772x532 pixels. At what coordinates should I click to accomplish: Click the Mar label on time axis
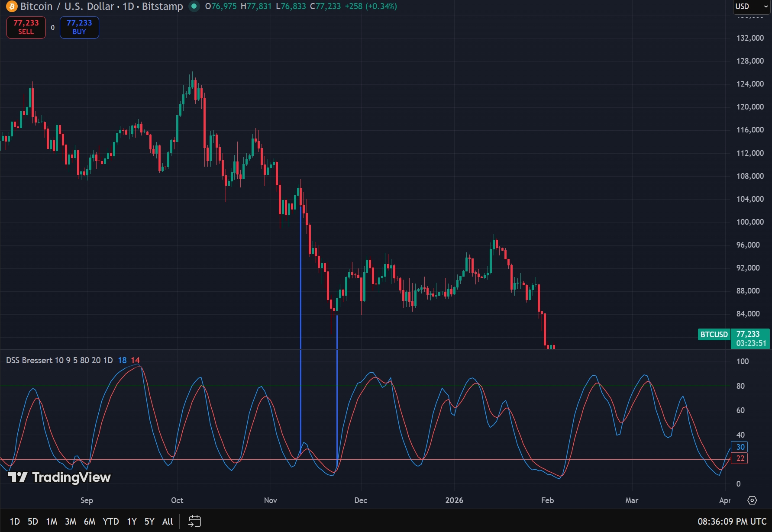click(x=632, y=500)
